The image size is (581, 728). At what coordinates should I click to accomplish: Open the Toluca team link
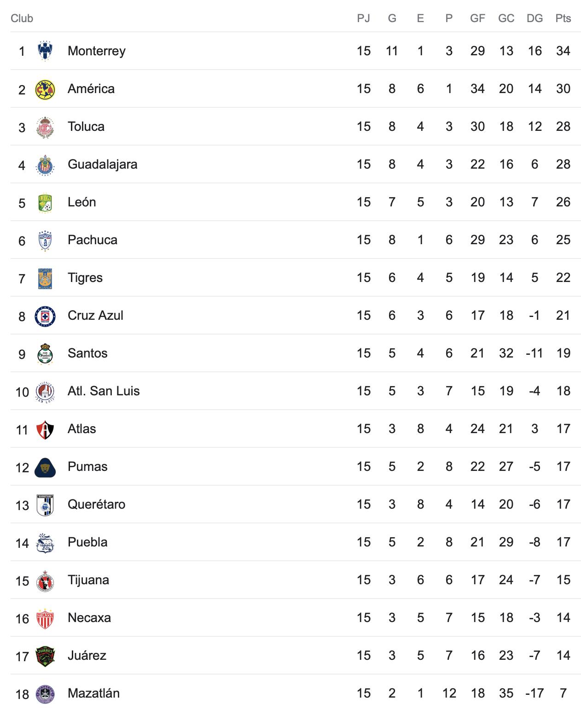pyautogui.click(x=86, y=127)
